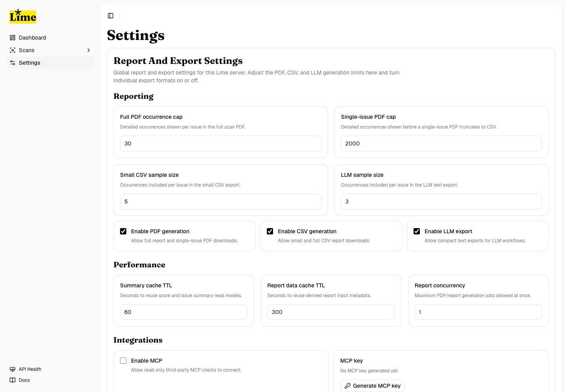Open Docs via the book icon
Screen dimensions: 565x392
tap(12, 380)
